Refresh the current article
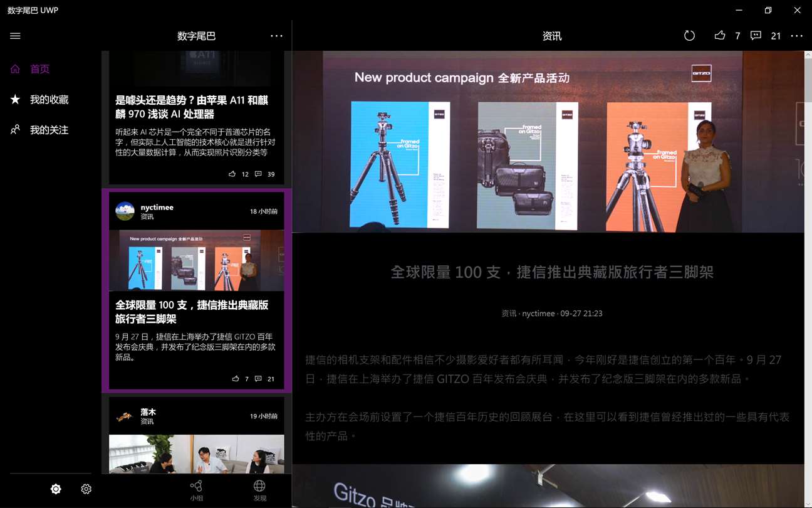812x508 pixels. (x=689, y=36)
